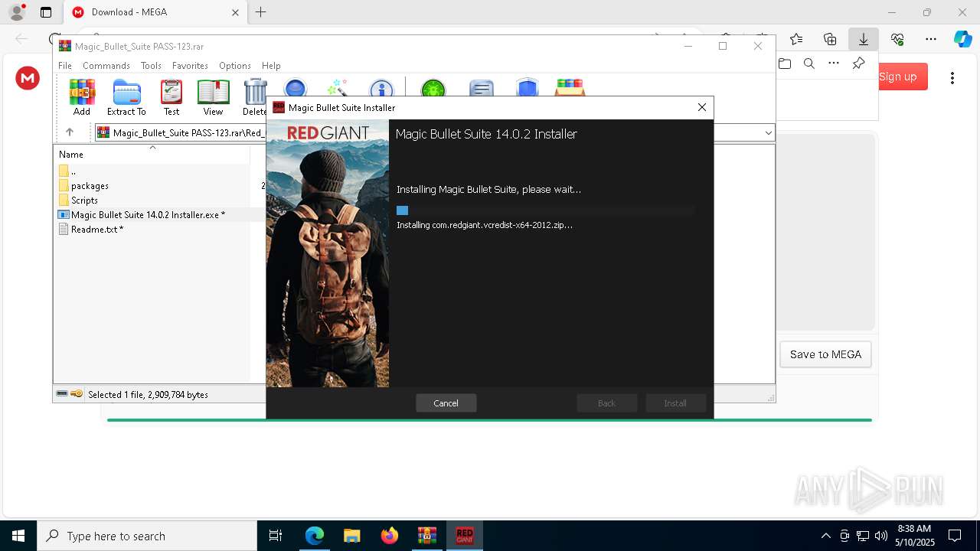Click the Save to MEGA button
Viewport: 980px width, 551px height.
[825, 354]
